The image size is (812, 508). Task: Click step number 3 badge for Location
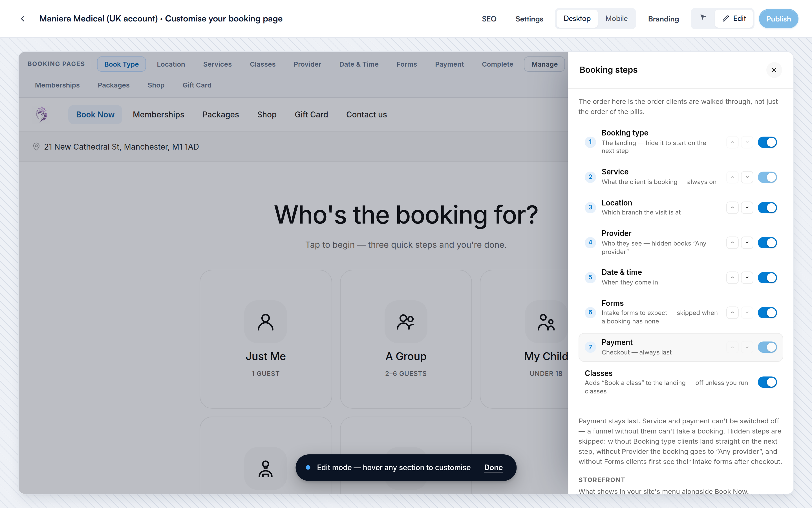[x=590, y=207]
